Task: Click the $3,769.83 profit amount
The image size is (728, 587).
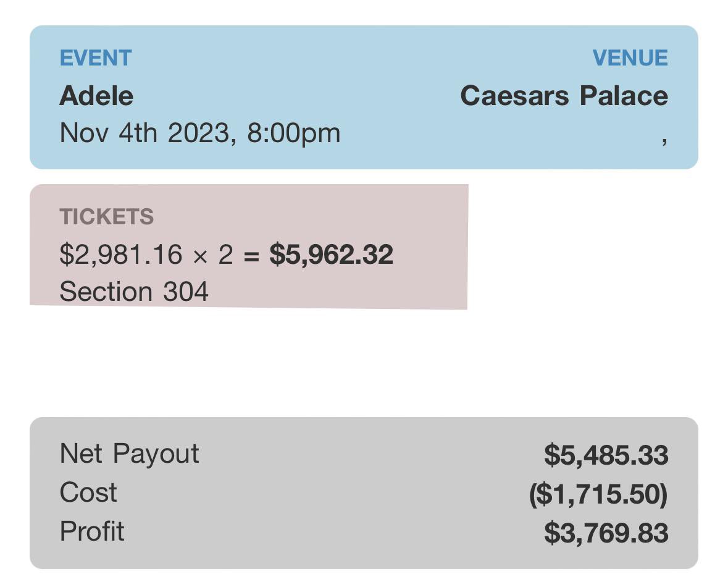Action: [606, 533]
